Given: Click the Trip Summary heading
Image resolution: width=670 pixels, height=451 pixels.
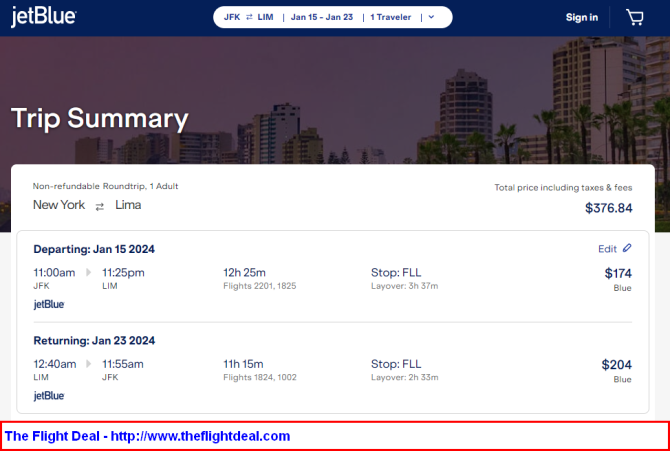Looking at the screenshot, I should pyautogui.click(x=100, y=118).
